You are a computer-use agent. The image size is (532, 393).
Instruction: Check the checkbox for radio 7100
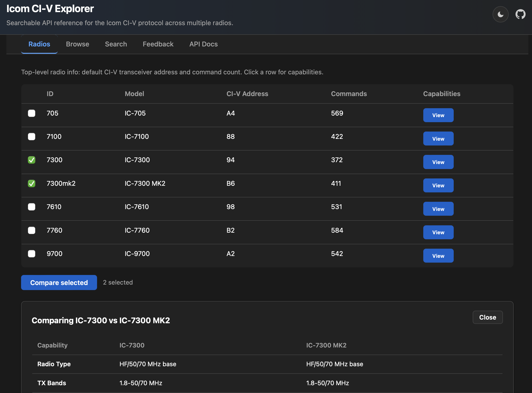(x=32, y=137)
